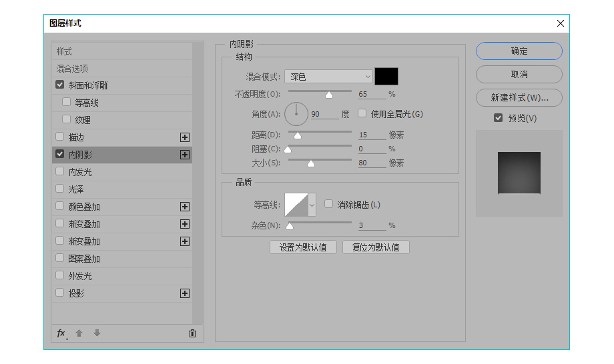614x364 pixels.
Task: Open the 混合模式 dropdown showing 深色
Action: pos(328,77)
